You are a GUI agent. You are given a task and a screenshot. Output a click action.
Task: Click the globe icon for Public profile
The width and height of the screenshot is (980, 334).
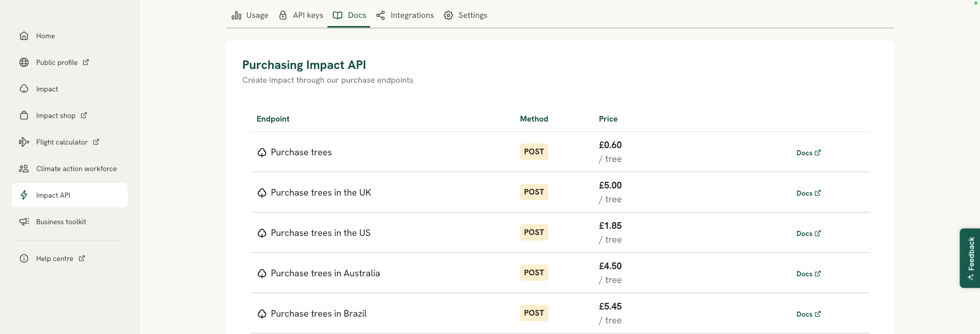coord(24,62)
